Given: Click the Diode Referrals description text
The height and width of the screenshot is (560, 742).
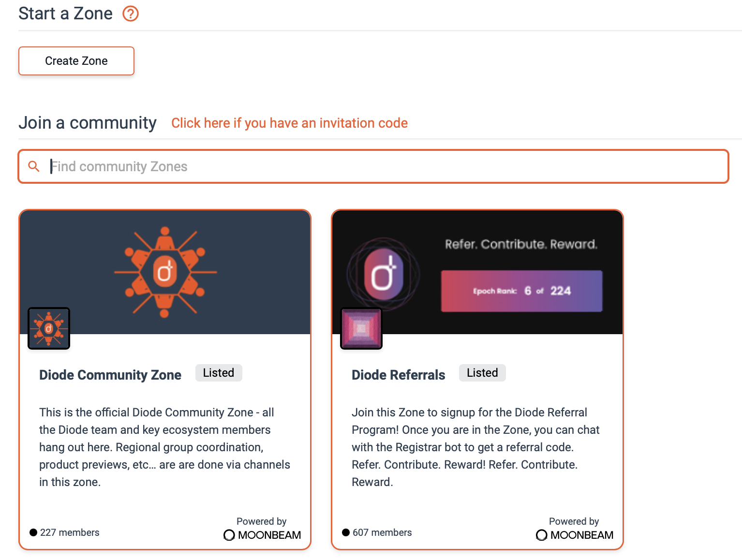Looking at the screenshot, I should [x=475, y=447].
